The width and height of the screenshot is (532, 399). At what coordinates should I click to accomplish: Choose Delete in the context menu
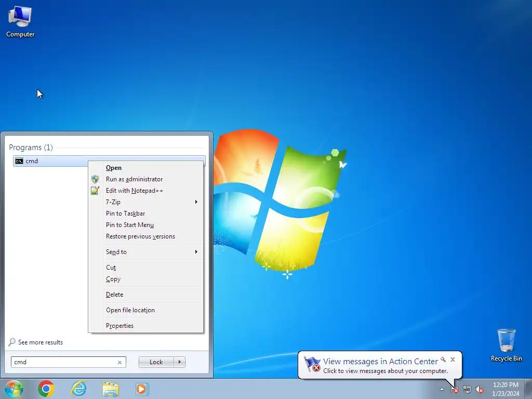point(147,295)
